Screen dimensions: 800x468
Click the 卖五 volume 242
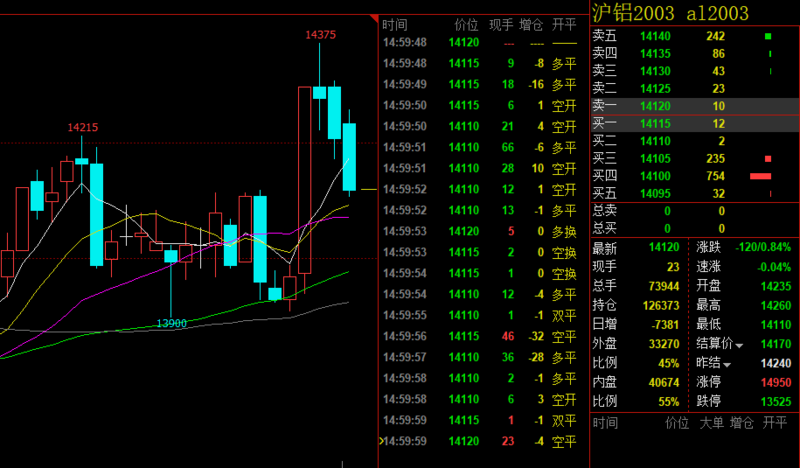click(x=715, y=36)
